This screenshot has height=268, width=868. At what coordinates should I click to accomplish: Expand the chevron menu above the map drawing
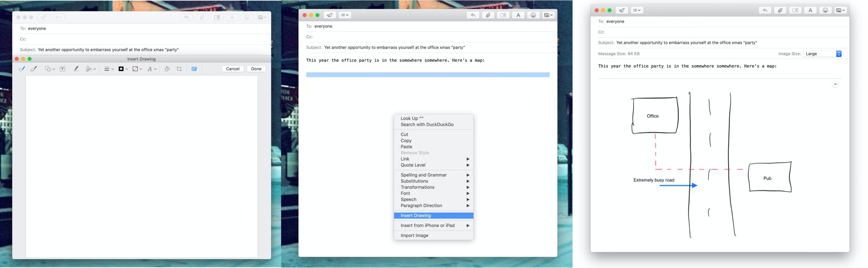835,84
